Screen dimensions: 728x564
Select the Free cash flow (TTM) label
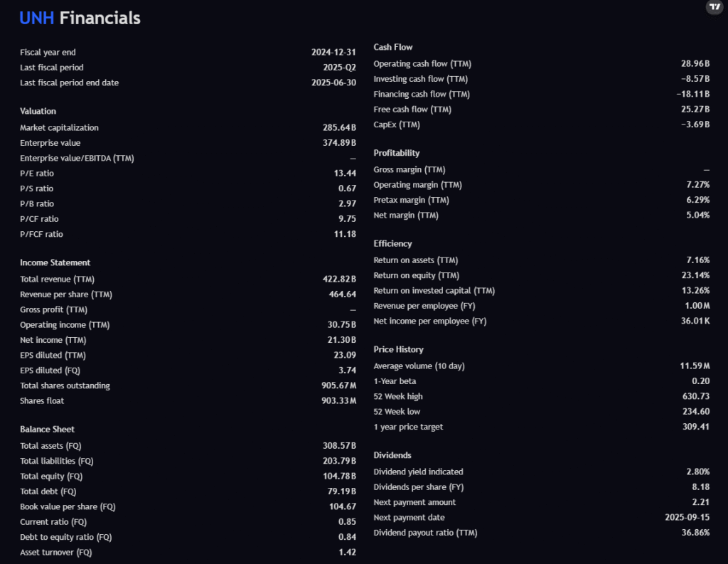(x=412, y=110)
